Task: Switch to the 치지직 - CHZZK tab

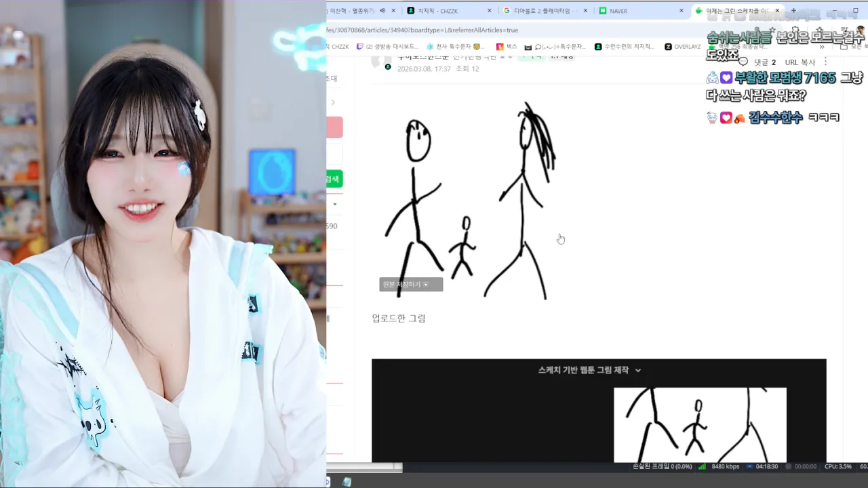Action: point(437,11)
